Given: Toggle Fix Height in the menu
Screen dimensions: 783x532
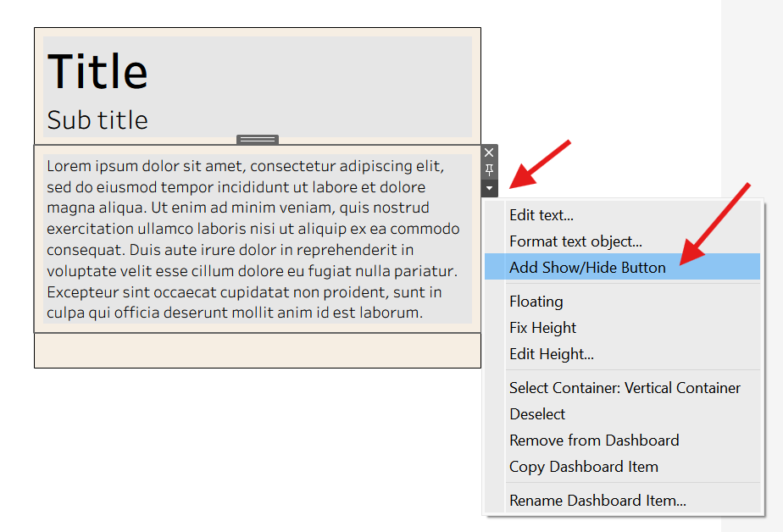Looking at the screenshot, I should pos(542,328).
